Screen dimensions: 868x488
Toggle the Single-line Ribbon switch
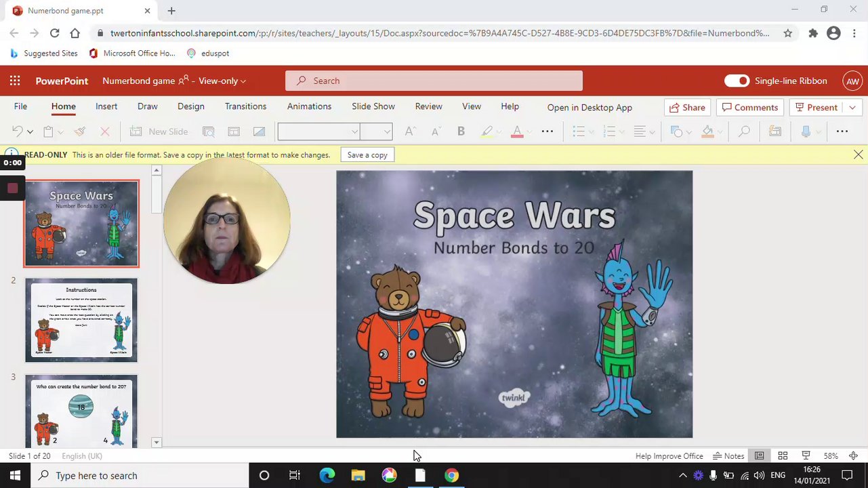tap(737, 81)
